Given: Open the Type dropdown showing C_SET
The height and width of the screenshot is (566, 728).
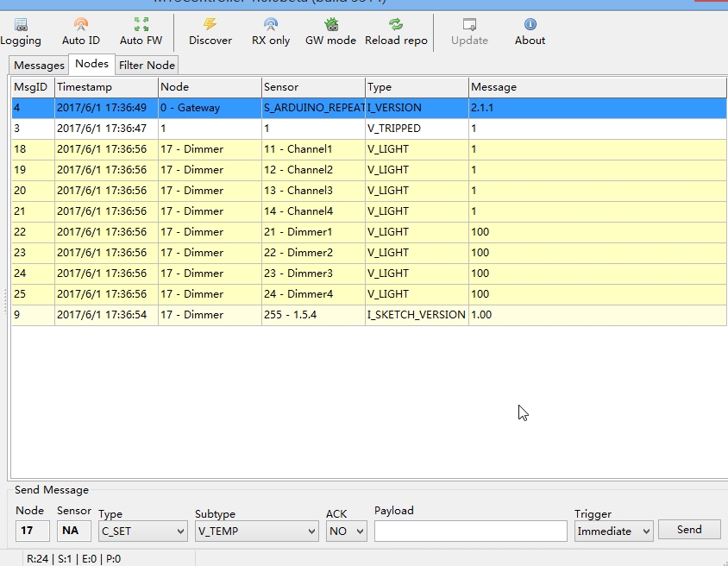Looking at the screenshot, I should 143,531.
